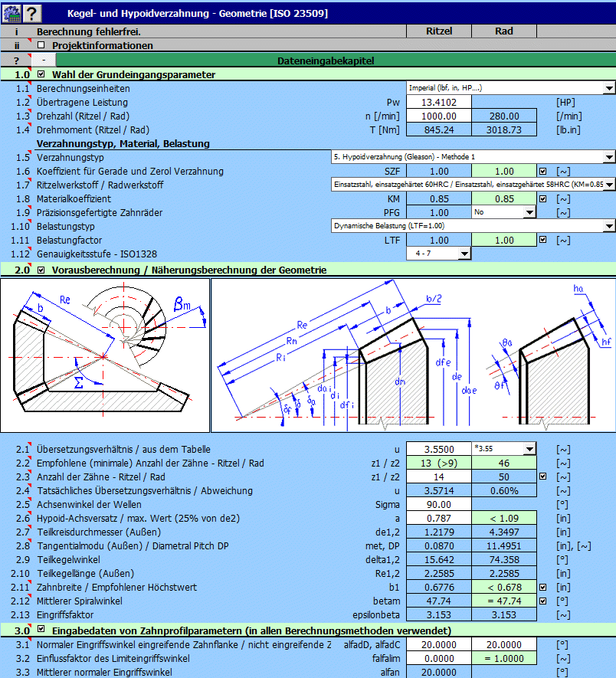Toggle Eingabedaten von Zahnprofilparametern checkbox
The height and width of the screenshot is (678, 616).
(41, 631)
